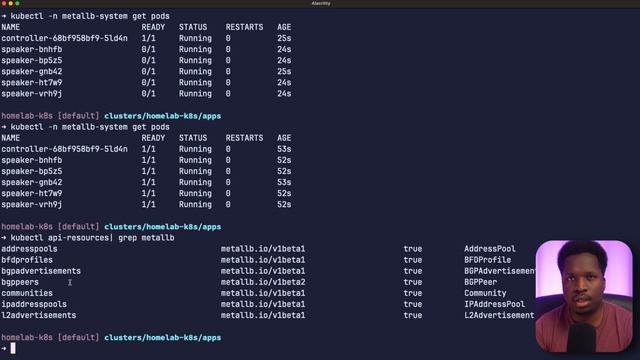The width and height of the screenshot is (640, 360).
Task: Select 'l2advertisements' resource name
Action: click(x=39, y=315)
